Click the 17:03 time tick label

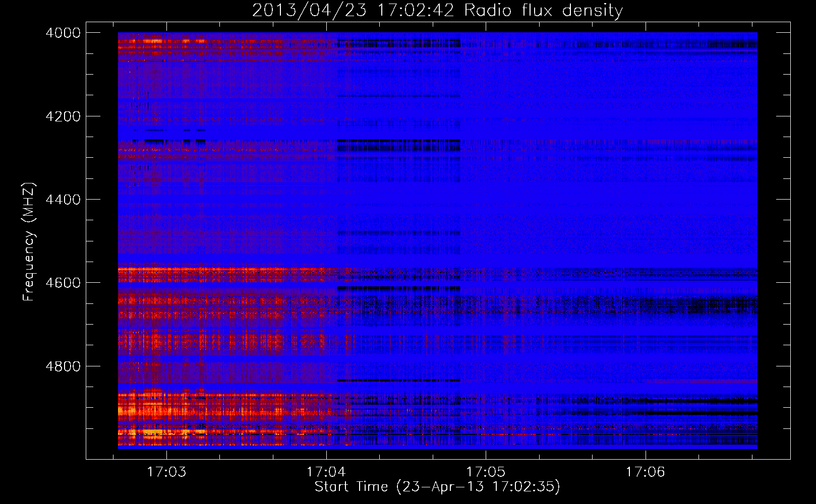[x=166, y=472]
